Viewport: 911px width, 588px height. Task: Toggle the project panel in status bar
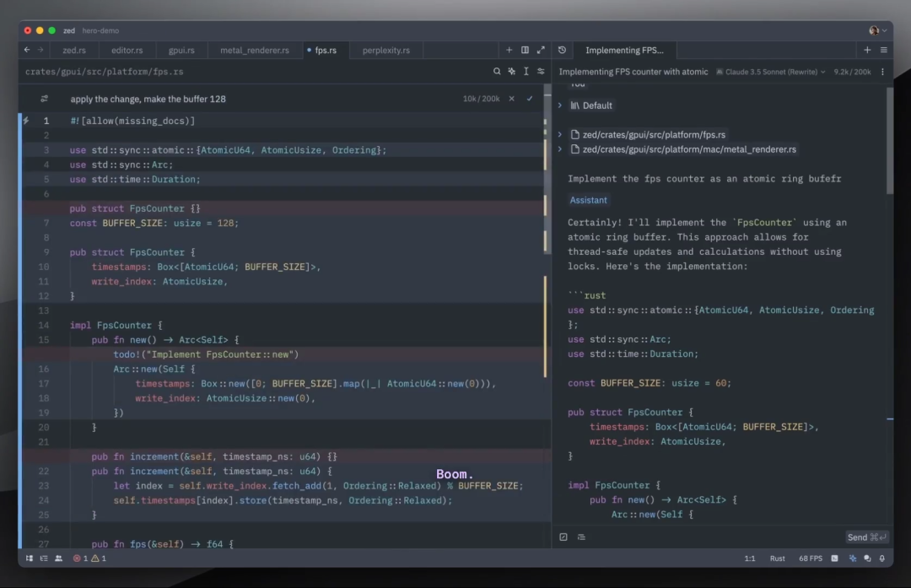[29, 558]
